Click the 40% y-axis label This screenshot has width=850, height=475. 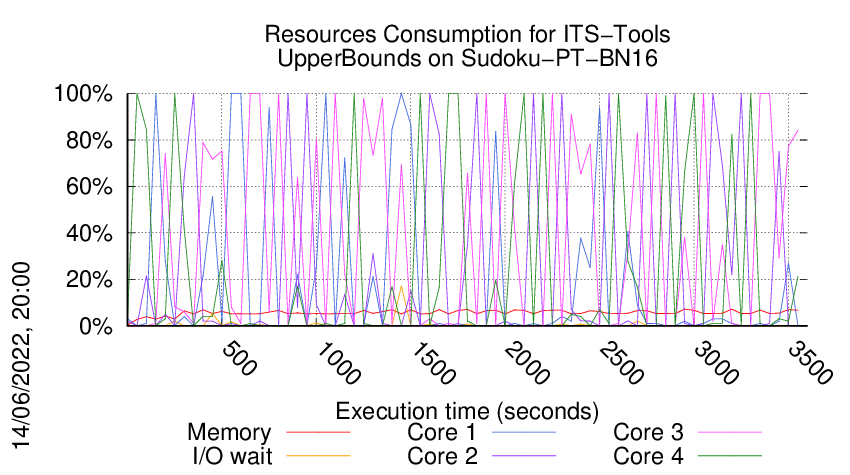[89, 233]
